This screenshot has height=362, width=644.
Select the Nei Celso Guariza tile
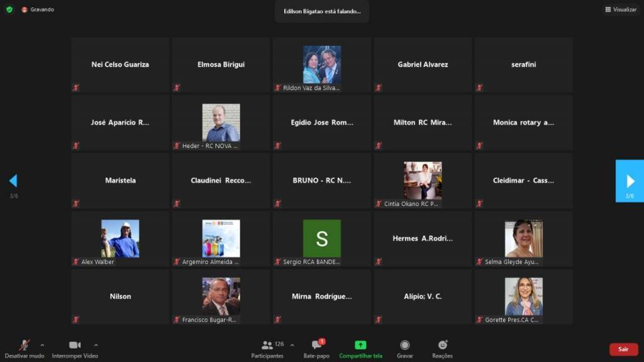pos(120,64)
